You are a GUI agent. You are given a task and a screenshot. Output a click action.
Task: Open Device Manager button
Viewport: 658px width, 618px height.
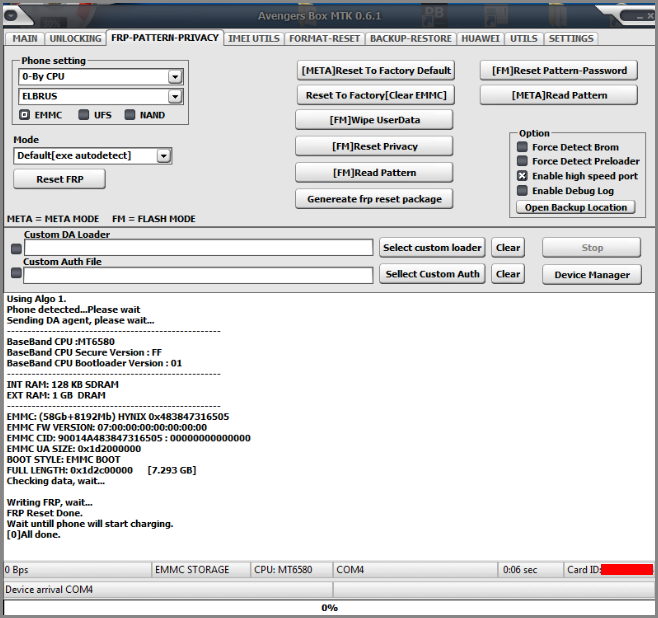pos(592,275)
